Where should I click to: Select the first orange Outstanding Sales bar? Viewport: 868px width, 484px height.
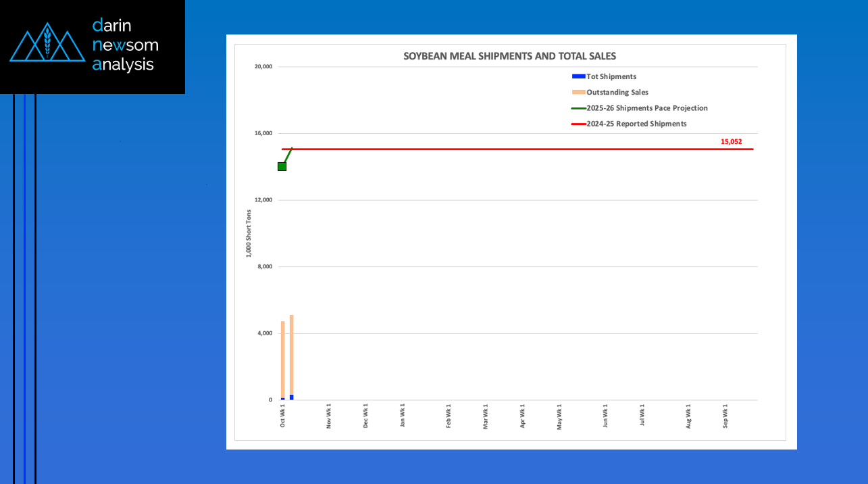tap(283, 358)
